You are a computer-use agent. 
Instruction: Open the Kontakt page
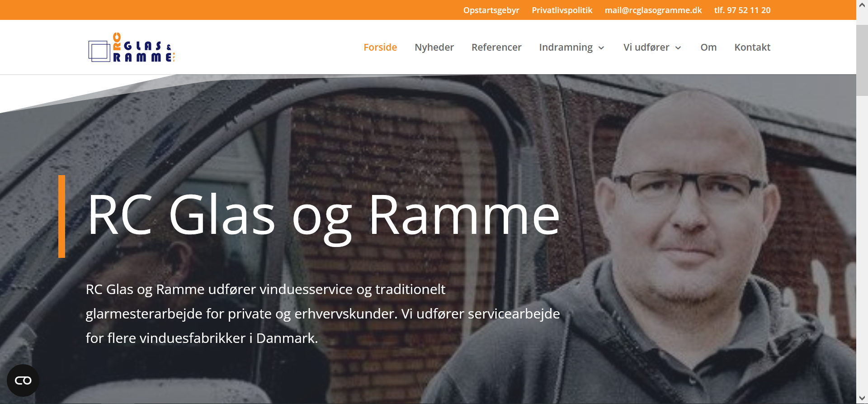(752, 48)
